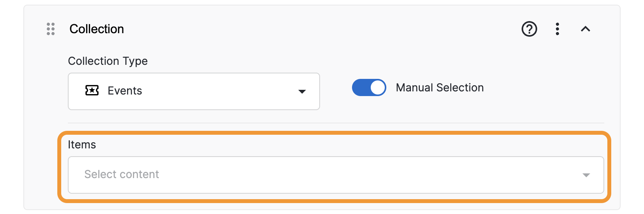Click the Events dropdown arrow
Image resolution: width=644 pixels, height=214 pixels.
tap(302, 91)
